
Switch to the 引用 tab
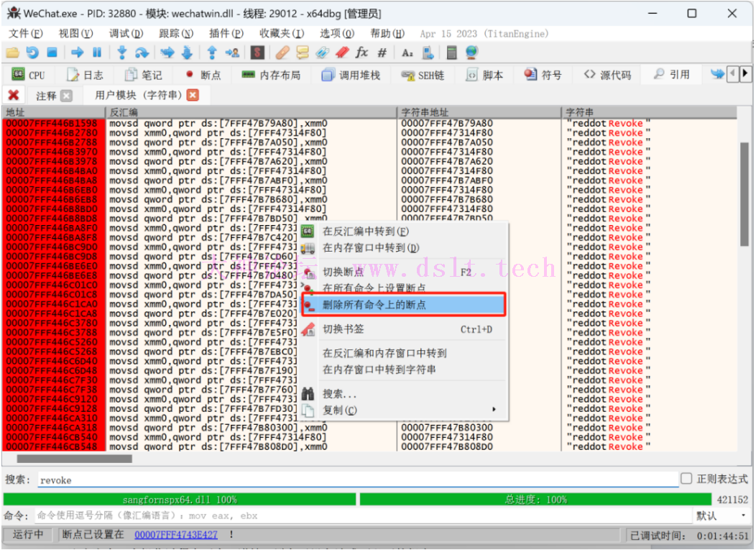pyautogui.click(x=672, y=75)
